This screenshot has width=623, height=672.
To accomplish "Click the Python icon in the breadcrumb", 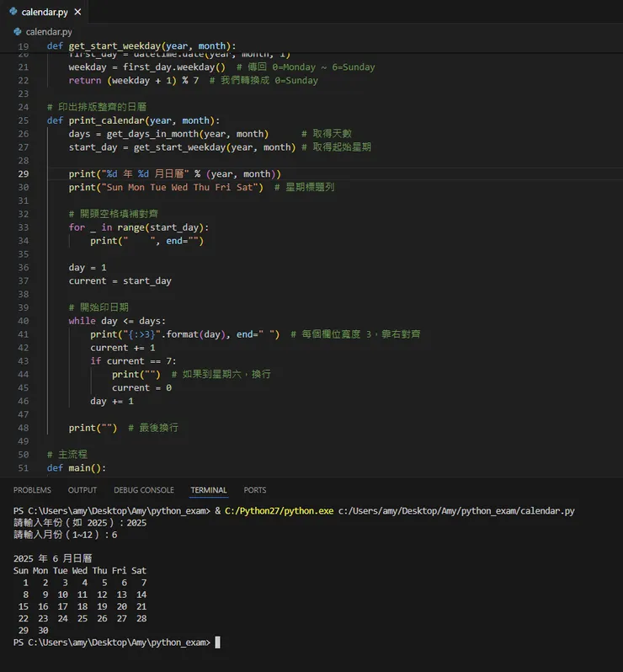I will 17,32.
